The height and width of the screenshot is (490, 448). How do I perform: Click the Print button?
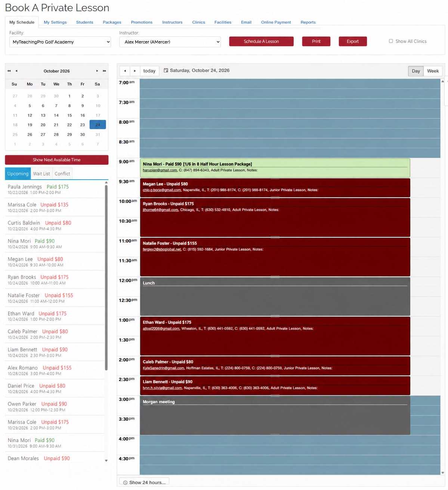316,41
